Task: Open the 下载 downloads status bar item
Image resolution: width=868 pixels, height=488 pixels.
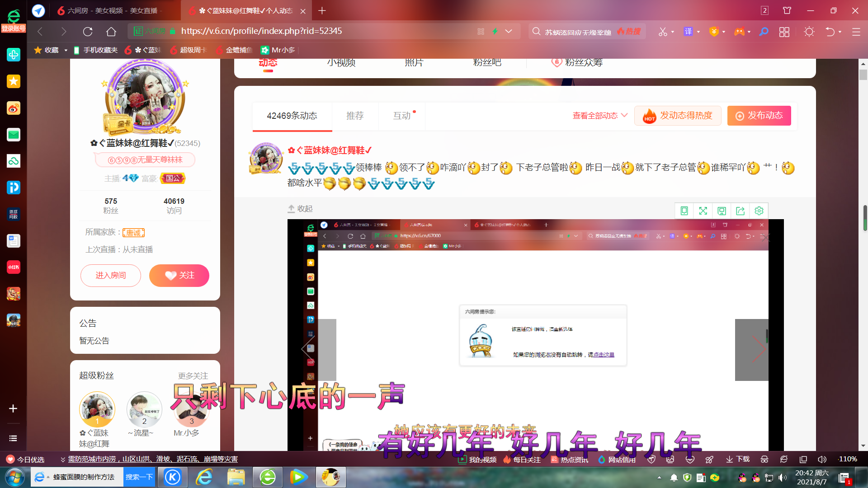Action: click(x=738, y=459)
